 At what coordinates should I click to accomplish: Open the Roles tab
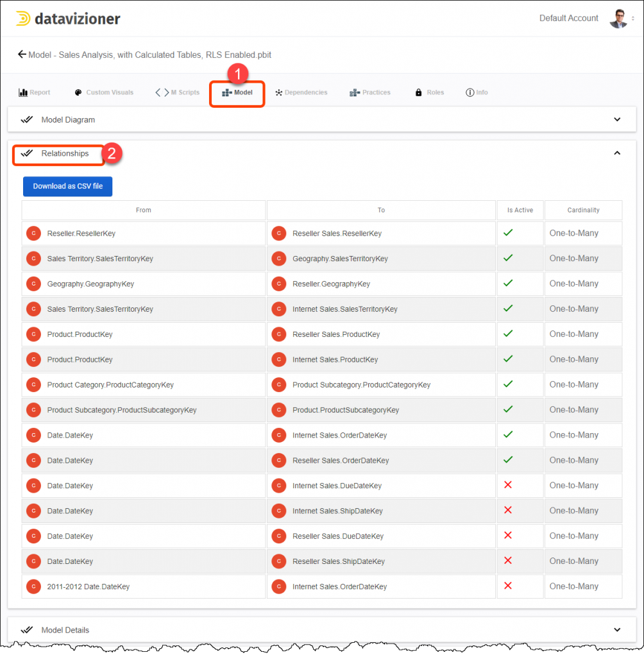pyautogui.click(x=430, y=92)
